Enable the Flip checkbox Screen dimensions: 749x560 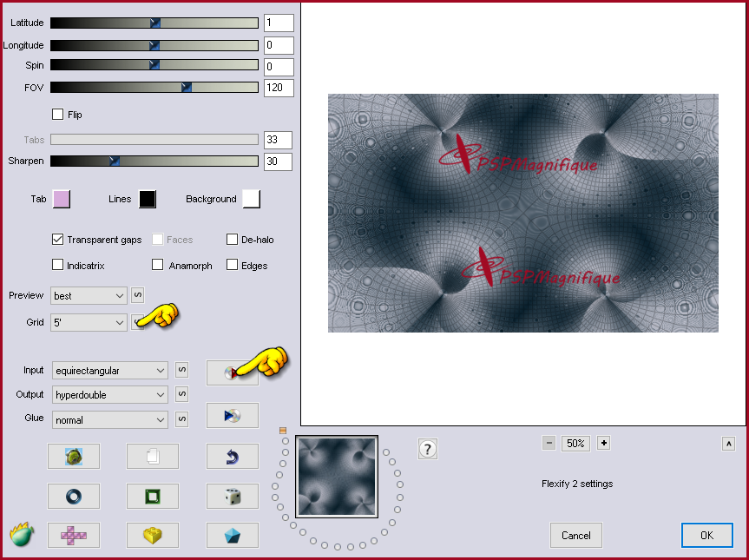click(x=58, y=115)
